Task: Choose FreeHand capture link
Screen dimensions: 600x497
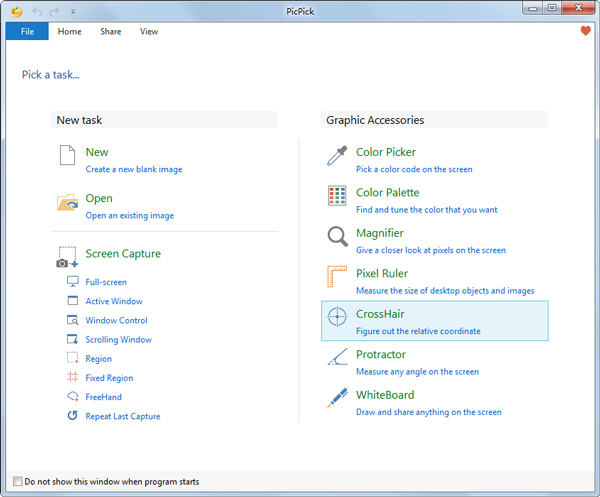Action: click(104, 397)
